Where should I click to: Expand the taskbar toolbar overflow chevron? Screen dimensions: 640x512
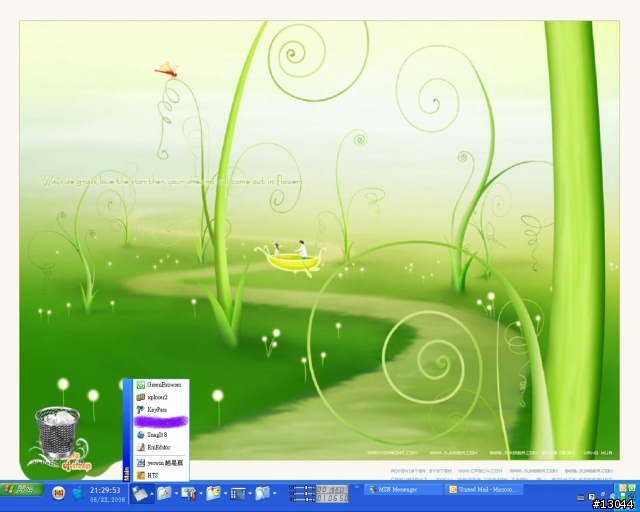click(x=357, y=487)
